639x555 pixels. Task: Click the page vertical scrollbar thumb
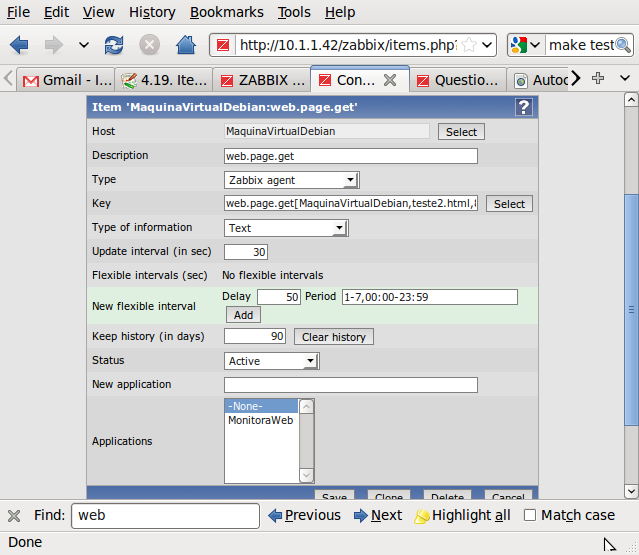coord(631,310)
